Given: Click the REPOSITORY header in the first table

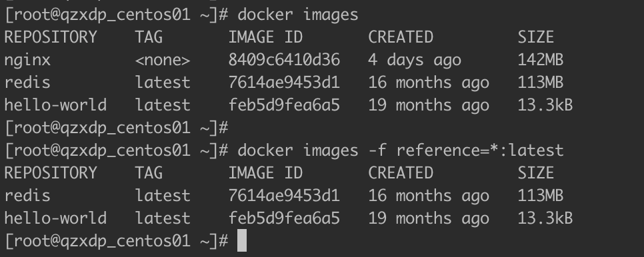Looking at the screenshot, I should click(x=51, y=37).
